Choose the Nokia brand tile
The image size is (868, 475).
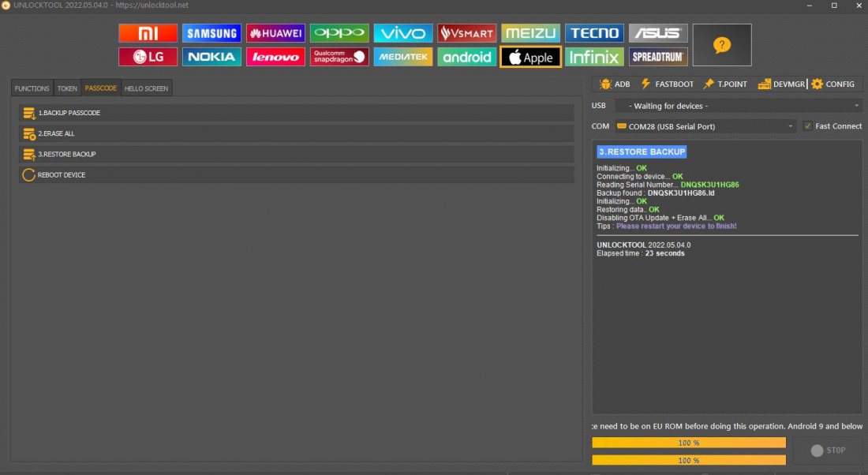211,57
